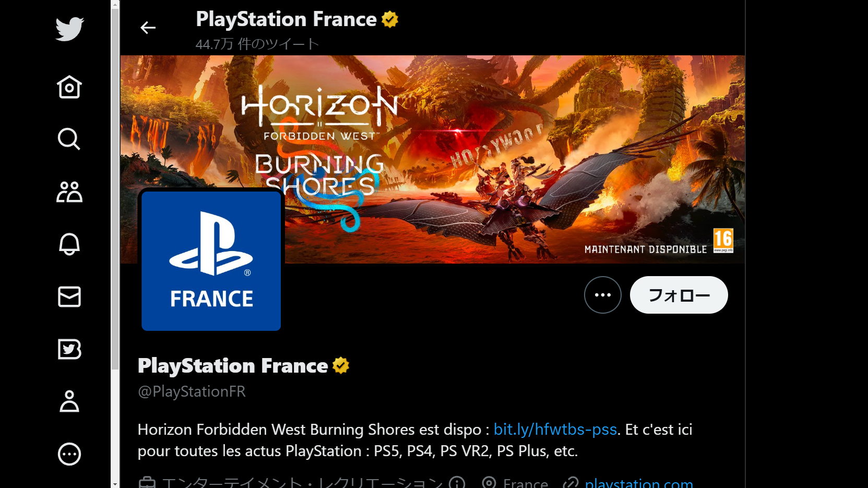The height and width of the screenshot is (488, 868).
Task: Click the info icon next to category
Action: coord(457,482)
